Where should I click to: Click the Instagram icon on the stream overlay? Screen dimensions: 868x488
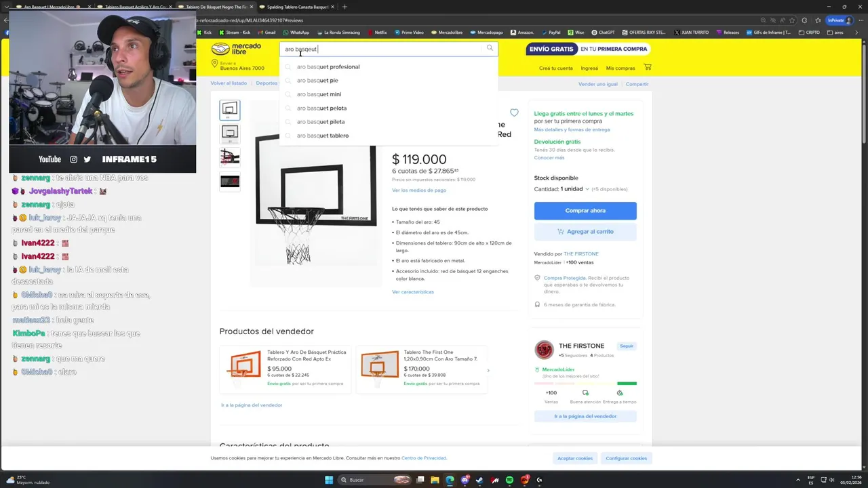click(x=74, y=159)
